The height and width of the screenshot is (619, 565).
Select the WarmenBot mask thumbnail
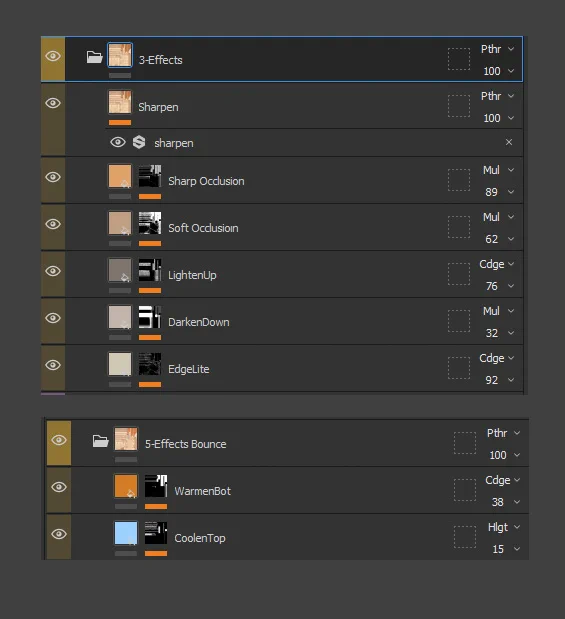pyautogui.click(x=156, y=486)
